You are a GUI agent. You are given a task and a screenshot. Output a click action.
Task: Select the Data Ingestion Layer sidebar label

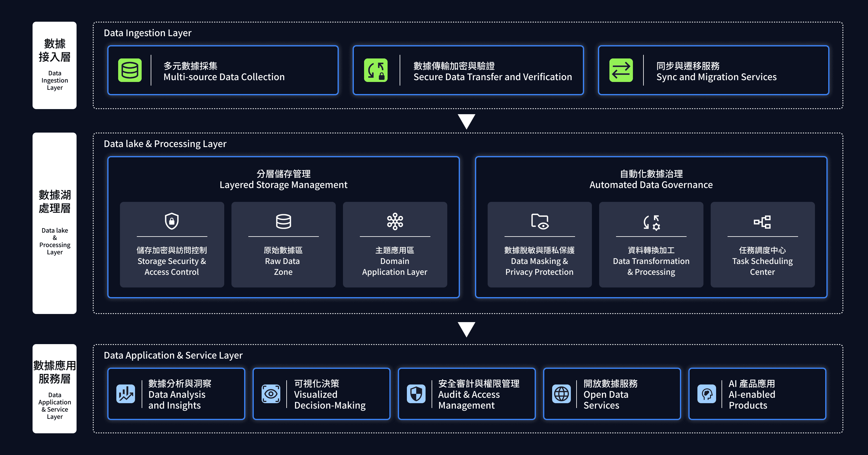tap(54, 66)
